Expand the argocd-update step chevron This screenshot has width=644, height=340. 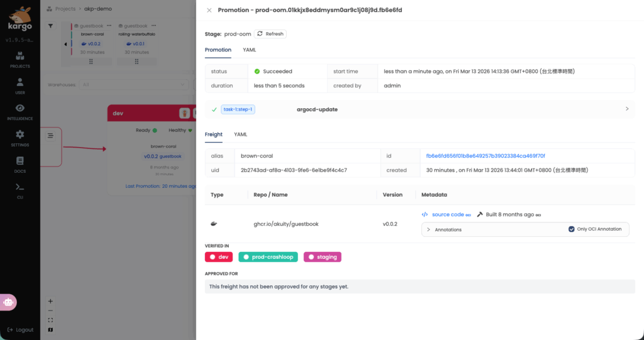click(x=627, y=109)
